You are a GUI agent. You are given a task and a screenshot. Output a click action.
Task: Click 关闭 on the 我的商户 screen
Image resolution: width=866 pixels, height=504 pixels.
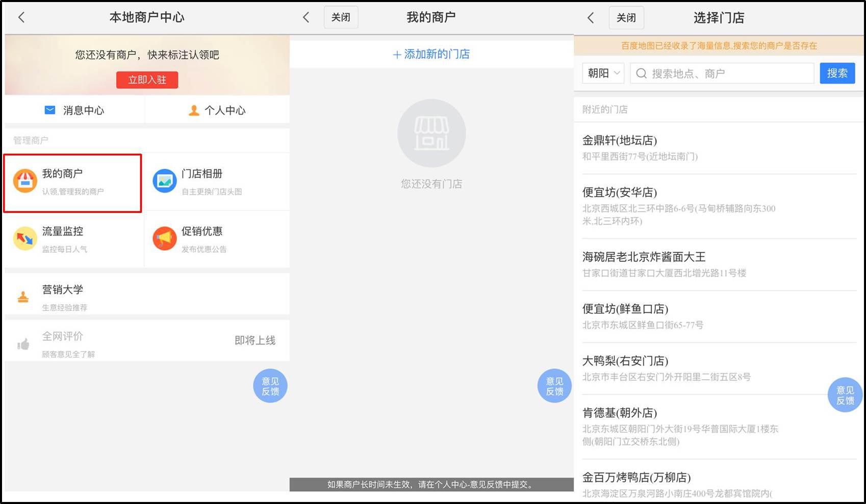point(341,17)
